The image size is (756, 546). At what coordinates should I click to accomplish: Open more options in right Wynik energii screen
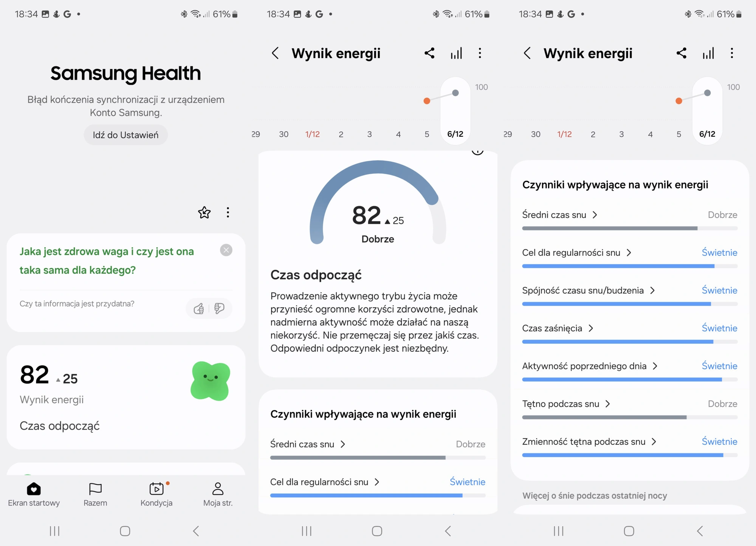(x=732, y=53)
